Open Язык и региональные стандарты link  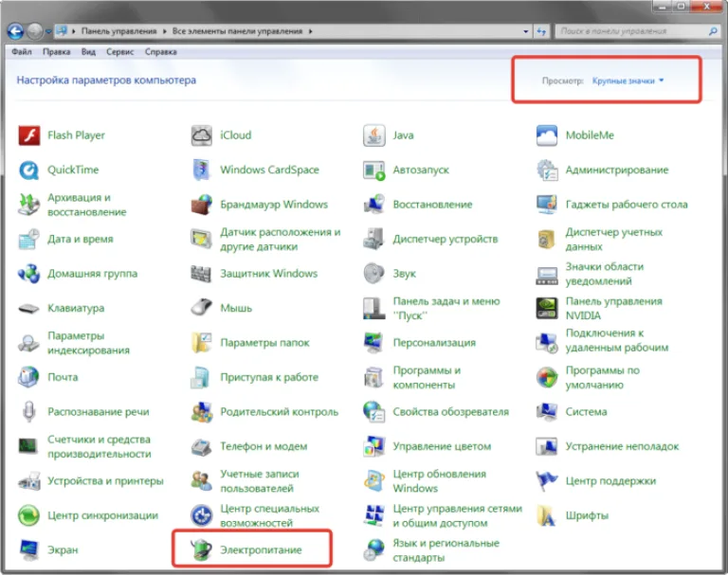pyautogui.click(x=446, y=550)
